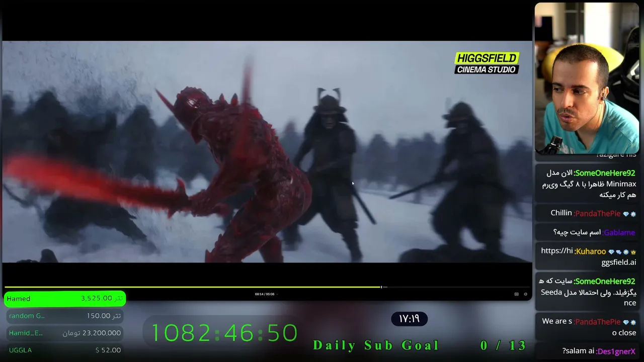Click the 68:14 / 95:06 video timestamp
Viewport: 644px width, 362px height.
point(265,294)
